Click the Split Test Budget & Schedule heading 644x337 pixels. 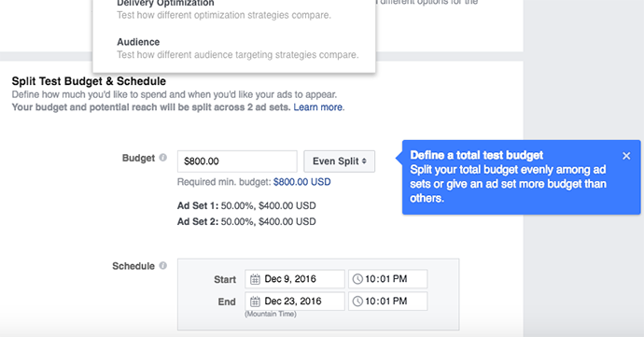(89, 81)
